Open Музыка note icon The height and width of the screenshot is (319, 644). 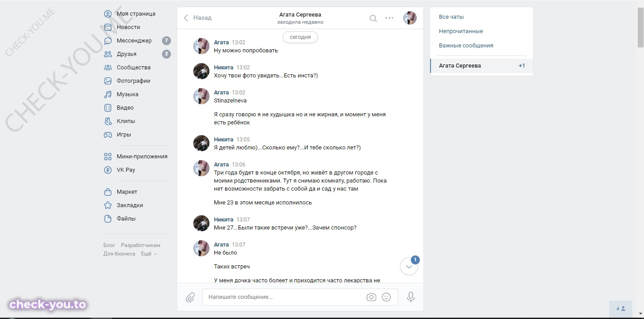pos(108,94)
